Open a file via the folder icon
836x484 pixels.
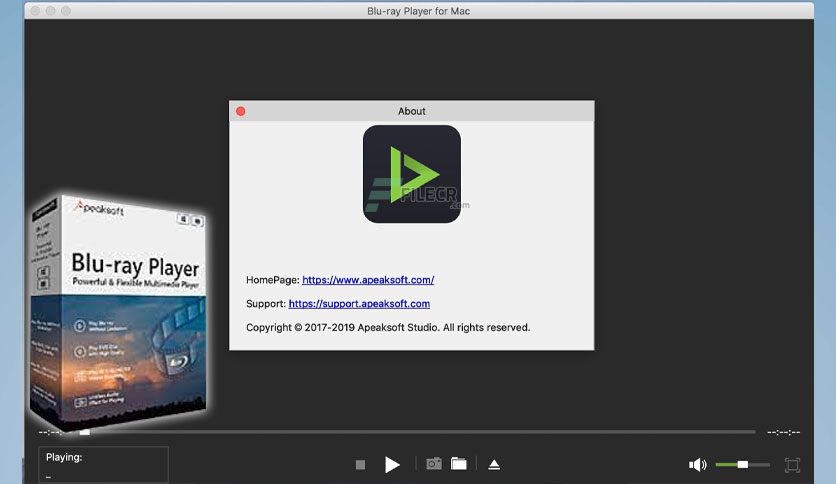point(459,464)
